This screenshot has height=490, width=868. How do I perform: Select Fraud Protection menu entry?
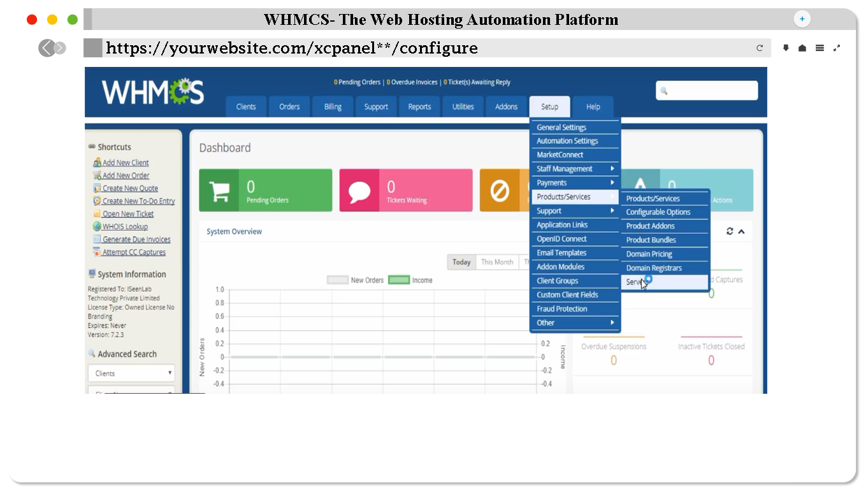click(575, 309)
